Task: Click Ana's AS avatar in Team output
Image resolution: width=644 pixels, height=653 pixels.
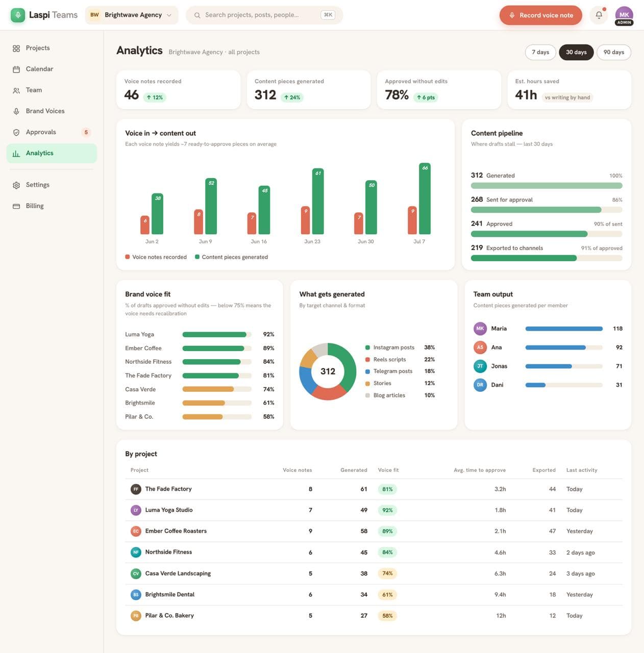Action: pos(480,347)
